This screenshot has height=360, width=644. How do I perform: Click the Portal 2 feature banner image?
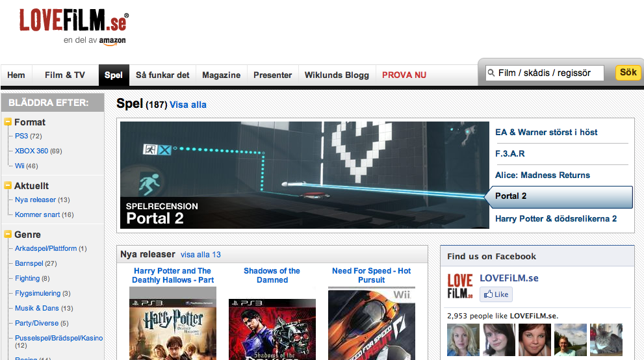coord(304,175)
